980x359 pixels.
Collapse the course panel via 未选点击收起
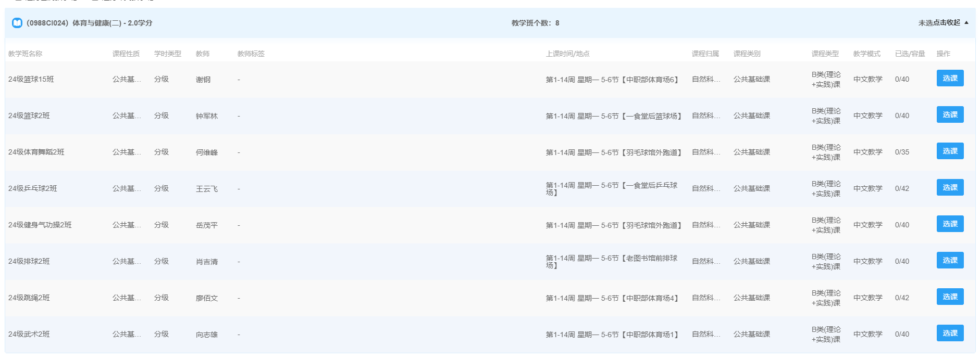tap(938, 23)
